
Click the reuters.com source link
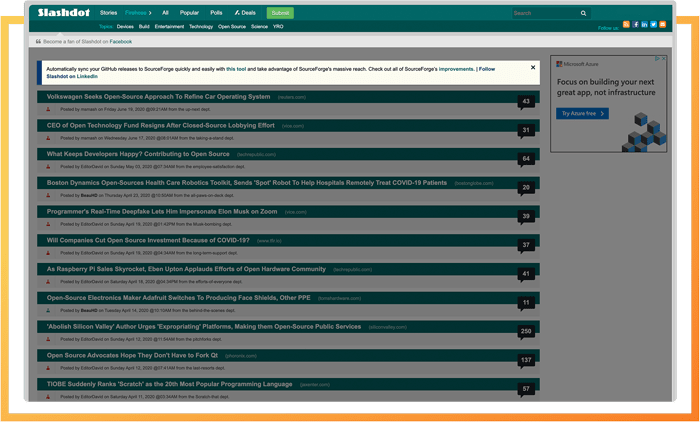292,97
